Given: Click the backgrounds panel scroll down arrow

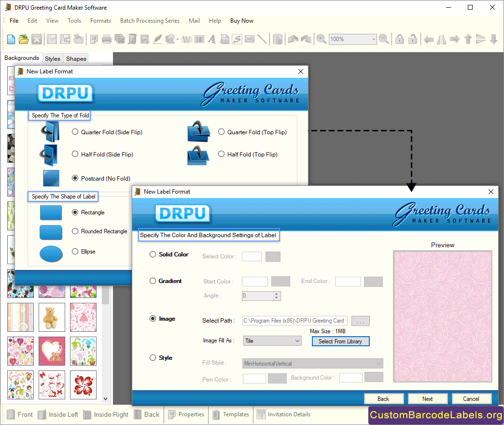Looking at the screenshot, I should coord(105,399).
